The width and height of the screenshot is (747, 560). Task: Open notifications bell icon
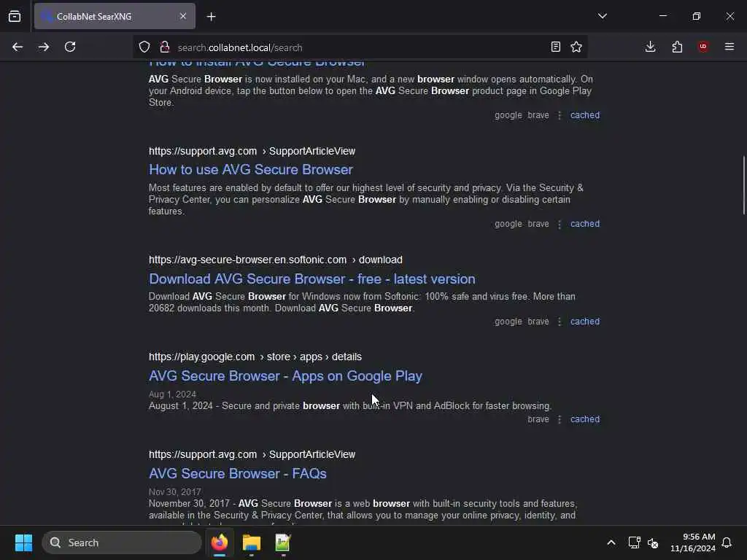coord(727,542)
